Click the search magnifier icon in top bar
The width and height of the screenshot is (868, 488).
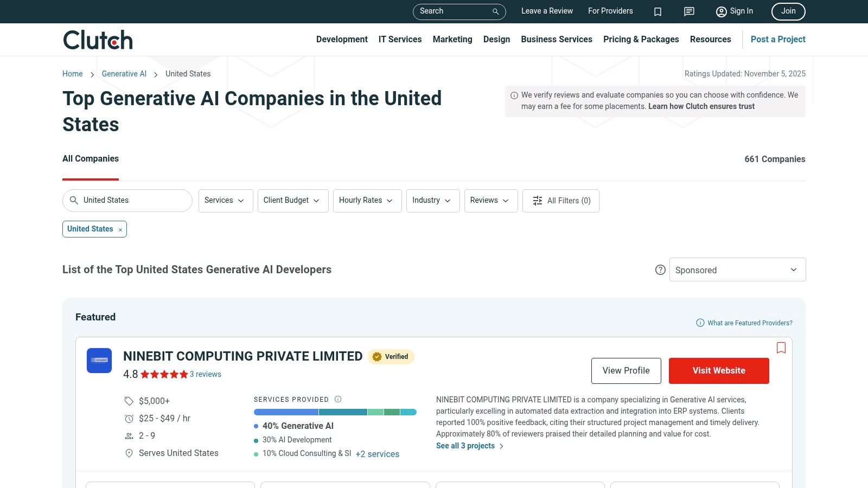[495, 11]
